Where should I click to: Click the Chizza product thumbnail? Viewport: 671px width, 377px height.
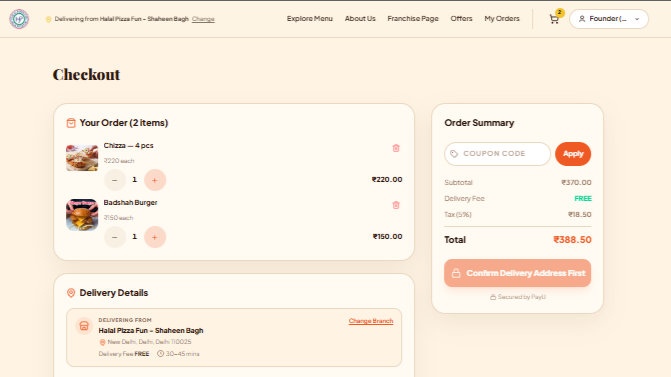[82, 158]
